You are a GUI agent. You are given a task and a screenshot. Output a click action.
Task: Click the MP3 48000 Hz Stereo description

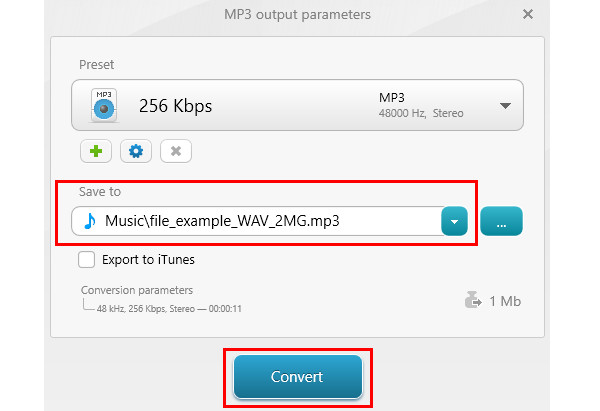421,106
